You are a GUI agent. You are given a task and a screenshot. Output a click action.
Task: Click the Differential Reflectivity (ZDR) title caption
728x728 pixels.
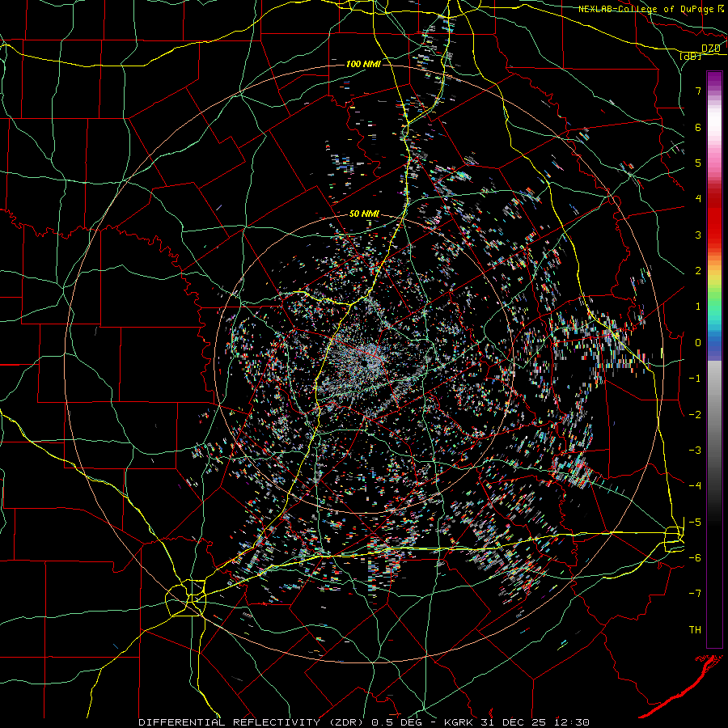click(364, 722)
